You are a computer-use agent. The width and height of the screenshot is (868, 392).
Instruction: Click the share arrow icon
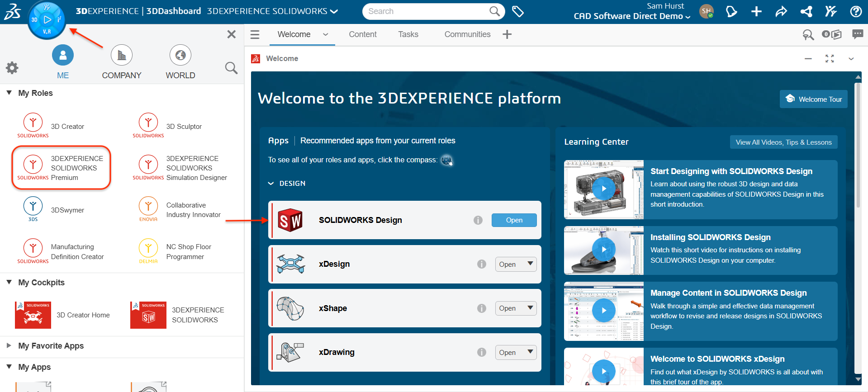coord(781,11)
